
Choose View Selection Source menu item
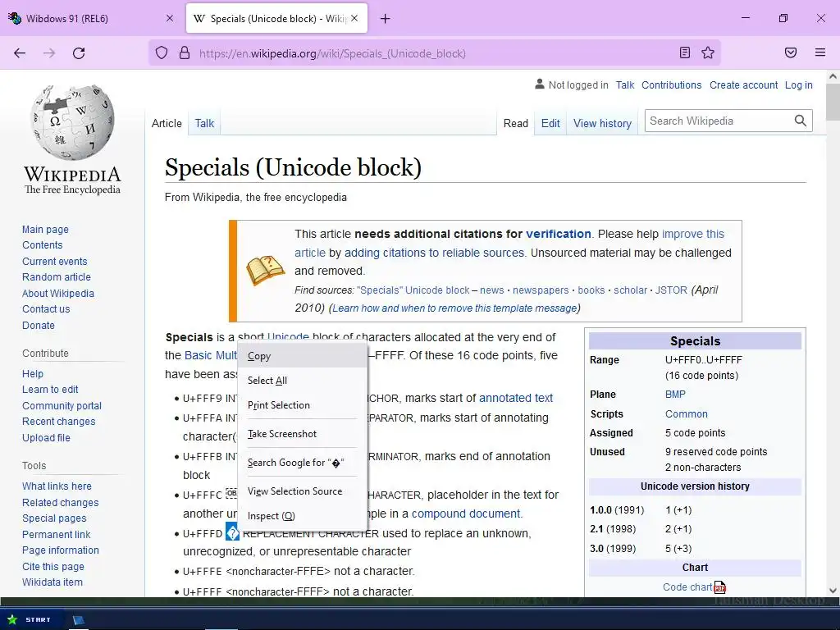(302, 491)
